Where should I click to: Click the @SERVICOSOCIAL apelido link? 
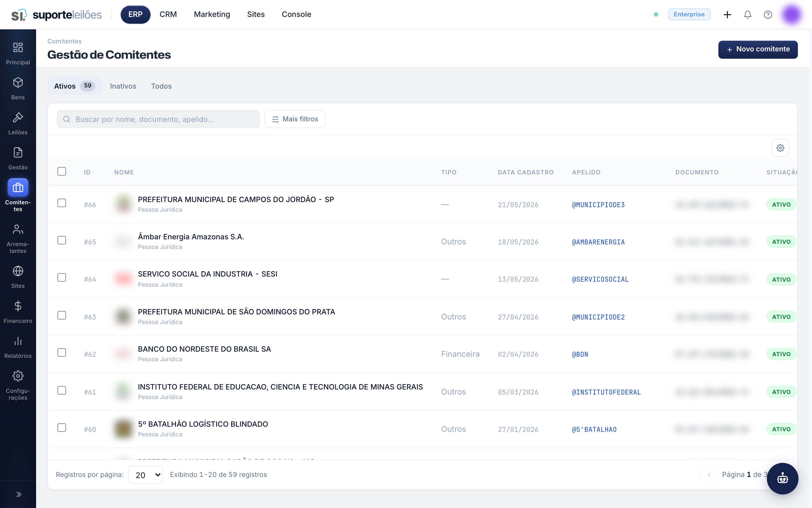tap(600, 279)
